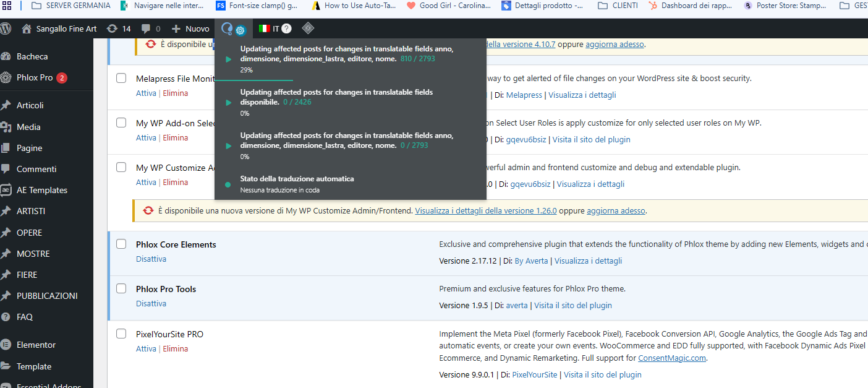Click the 29% green progress bar
Screen dimensions: 868x388
coord(266,80)
